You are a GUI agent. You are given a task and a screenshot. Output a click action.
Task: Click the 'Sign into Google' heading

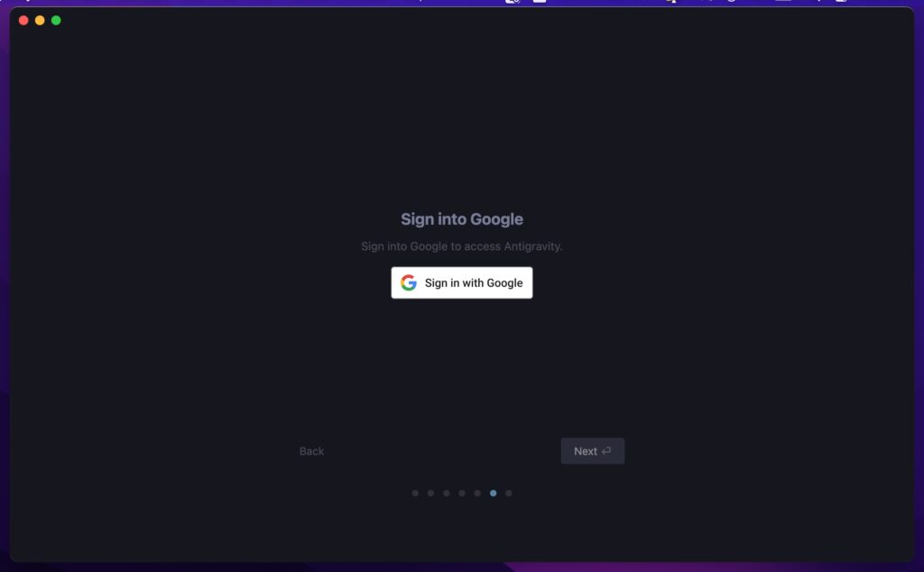[462, 219]
